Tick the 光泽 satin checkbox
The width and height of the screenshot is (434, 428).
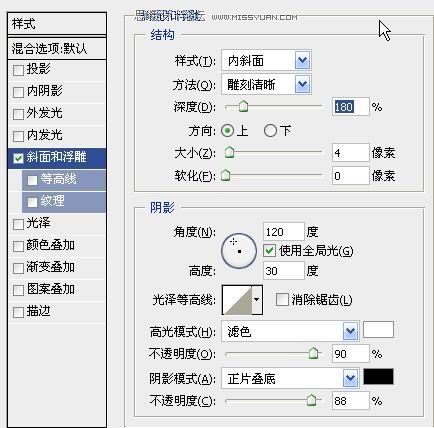(x=18, y=224)
